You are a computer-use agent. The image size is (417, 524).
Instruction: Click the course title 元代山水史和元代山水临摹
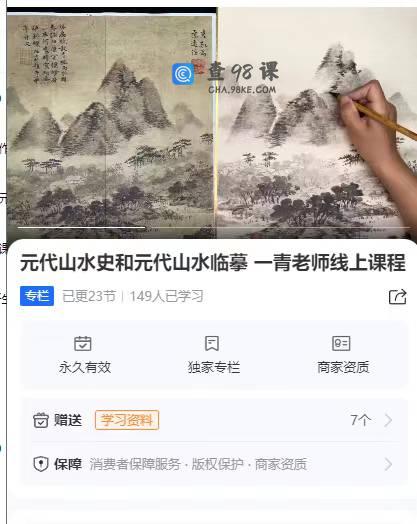[134, 263]
